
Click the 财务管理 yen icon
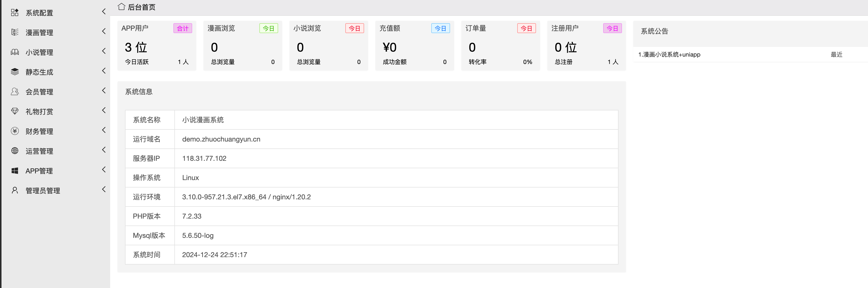[15, 131]
